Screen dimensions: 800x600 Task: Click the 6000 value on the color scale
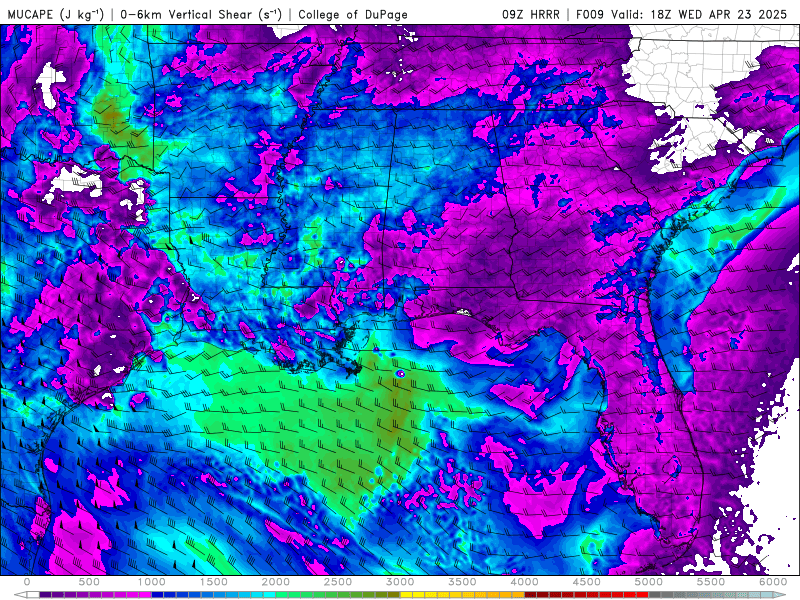(x=773, y=582)
